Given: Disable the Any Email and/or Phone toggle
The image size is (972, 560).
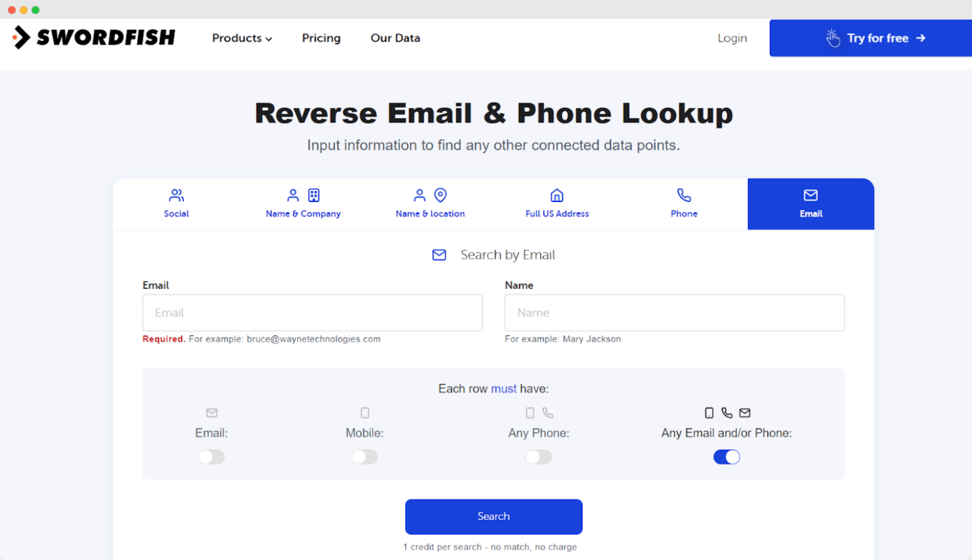Looking at the screenshot, I should tap(727, 457).
